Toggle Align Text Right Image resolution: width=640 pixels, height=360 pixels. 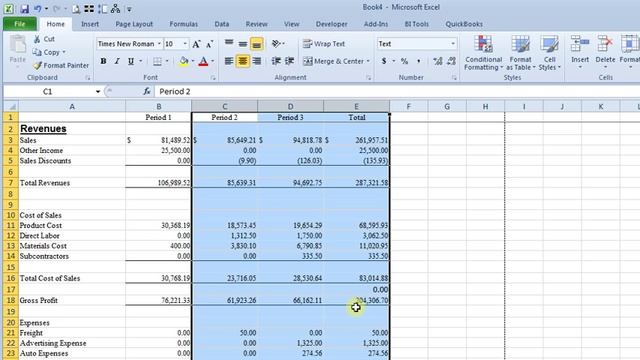click(256, 61)
